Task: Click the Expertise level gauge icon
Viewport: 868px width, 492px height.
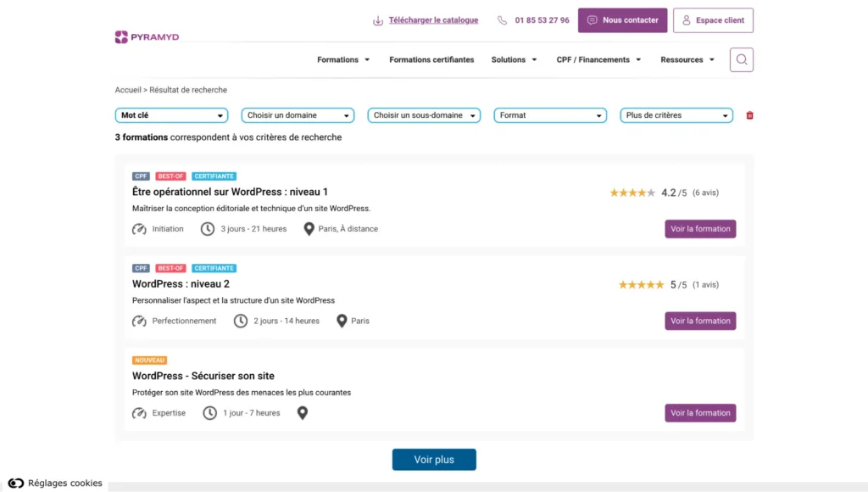Action: pyautogui.click(x=139, y=413)
